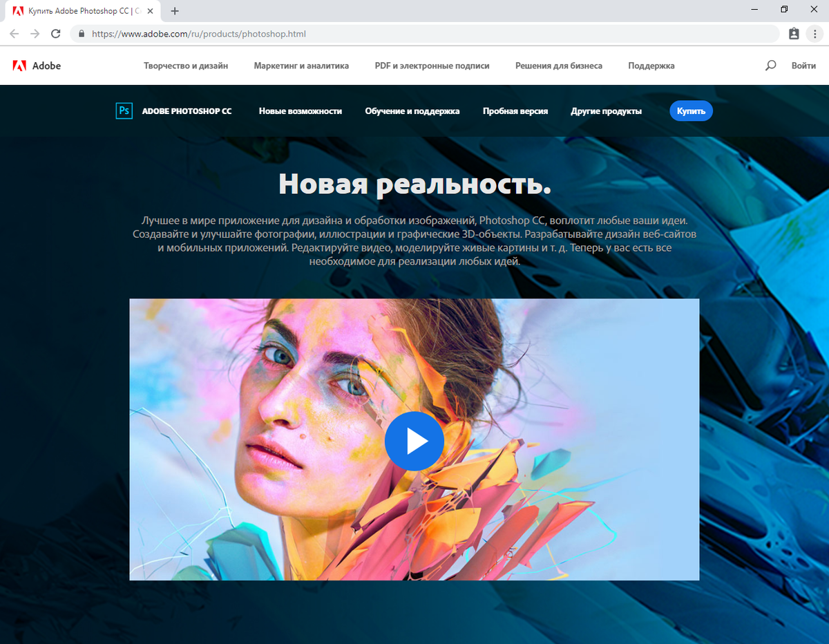Play the Photoshop promo video

coord(414,441)
